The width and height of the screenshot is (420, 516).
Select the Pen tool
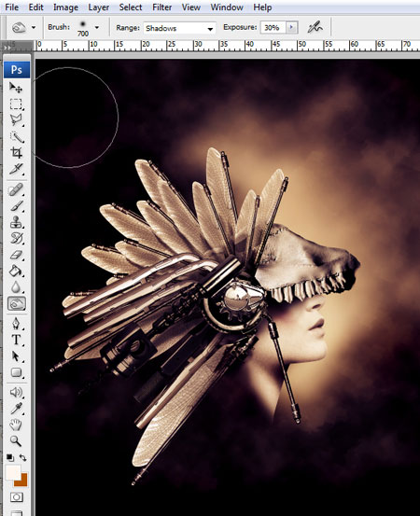coord(16,324)
